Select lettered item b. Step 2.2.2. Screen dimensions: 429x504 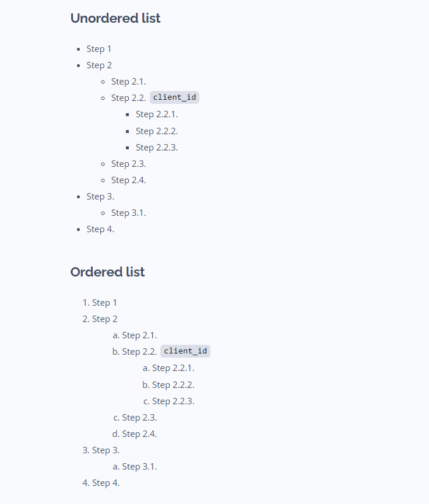168,385
